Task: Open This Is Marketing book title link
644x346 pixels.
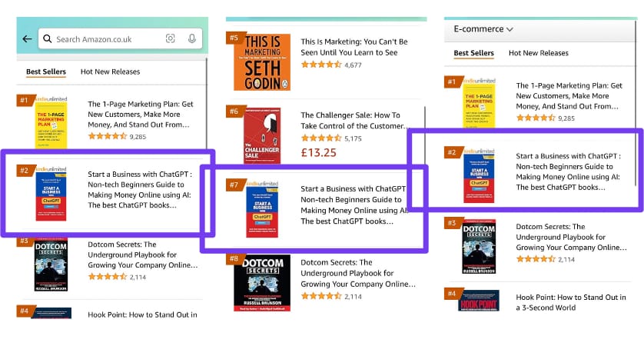Action: tap(354, 47)
